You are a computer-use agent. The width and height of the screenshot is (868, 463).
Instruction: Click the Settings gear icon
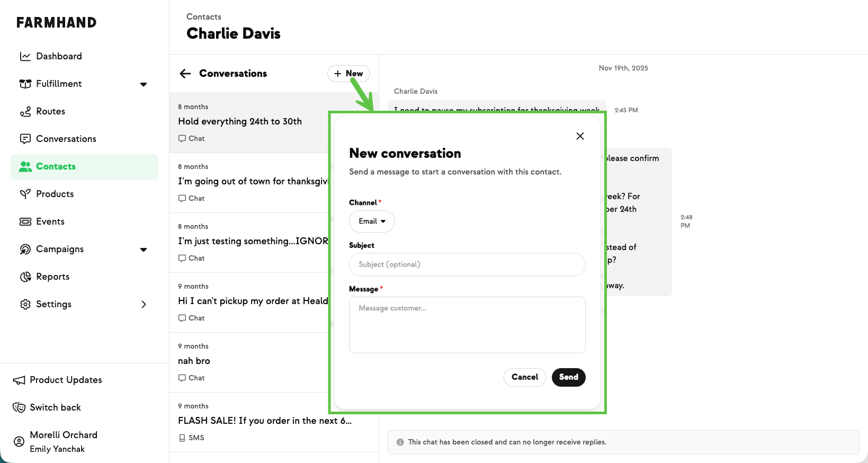(25, 304)
